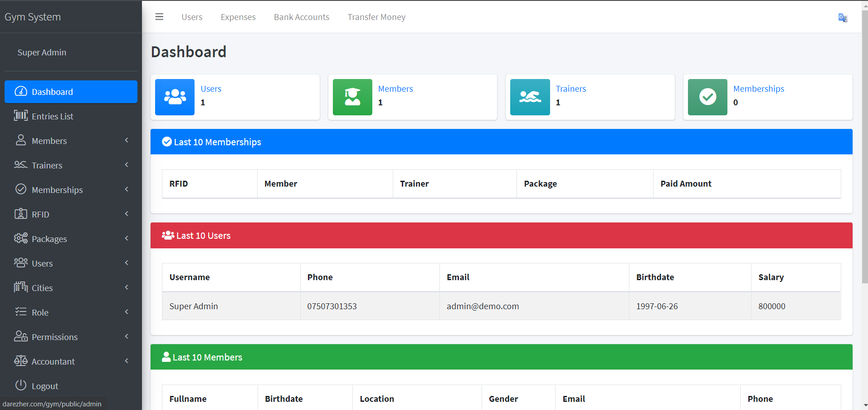Screen dimensions: 868x410
Task: Select Dashboard label in the sidebar
Action: pos(52,92)
